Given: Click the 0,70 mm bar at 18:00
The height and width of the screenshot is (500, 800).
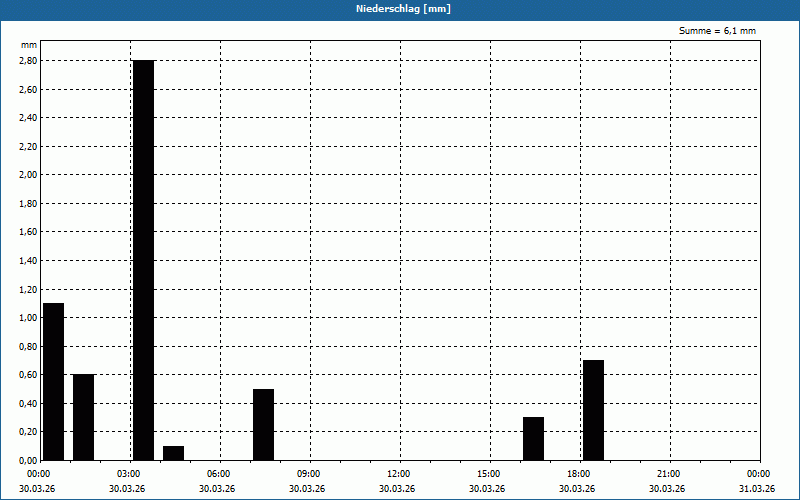Looking at the screenshot, I should [593, 410].
